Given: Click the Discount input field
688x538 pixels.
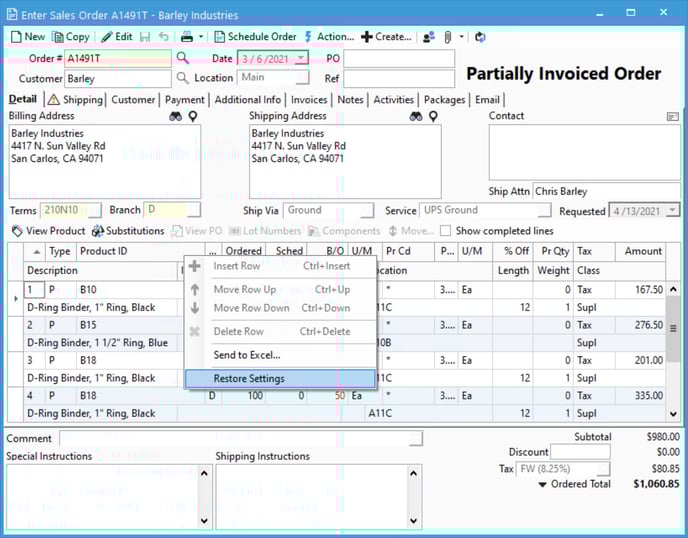Looking at the screenshot, I should [580, 452].
